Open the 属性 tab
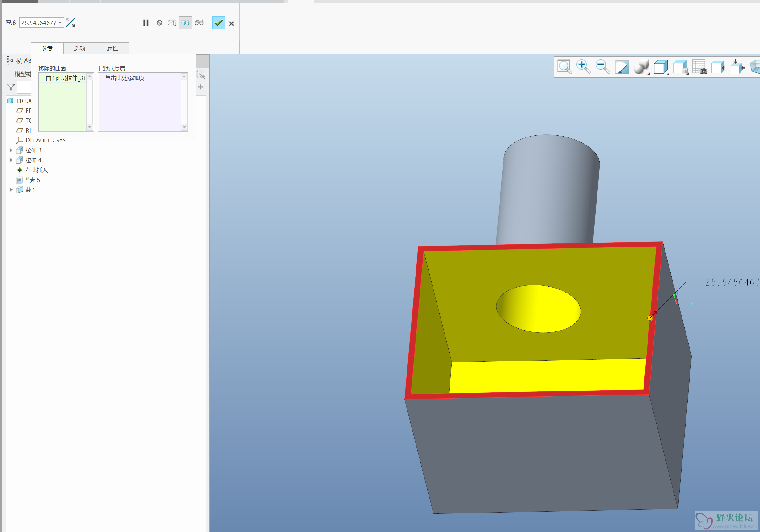760x532 pixels. 112,48
